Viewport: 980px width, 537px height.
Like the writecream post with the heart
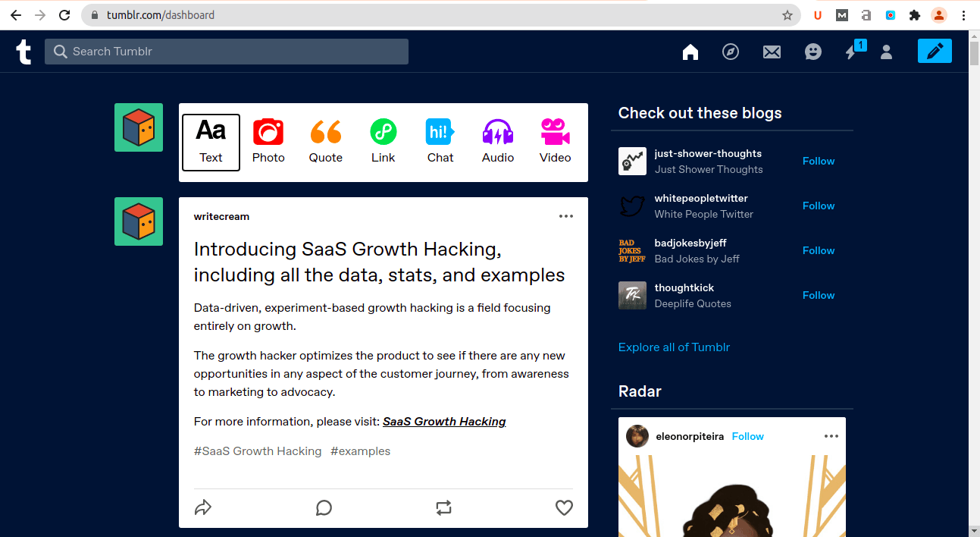tap(564, 507)
